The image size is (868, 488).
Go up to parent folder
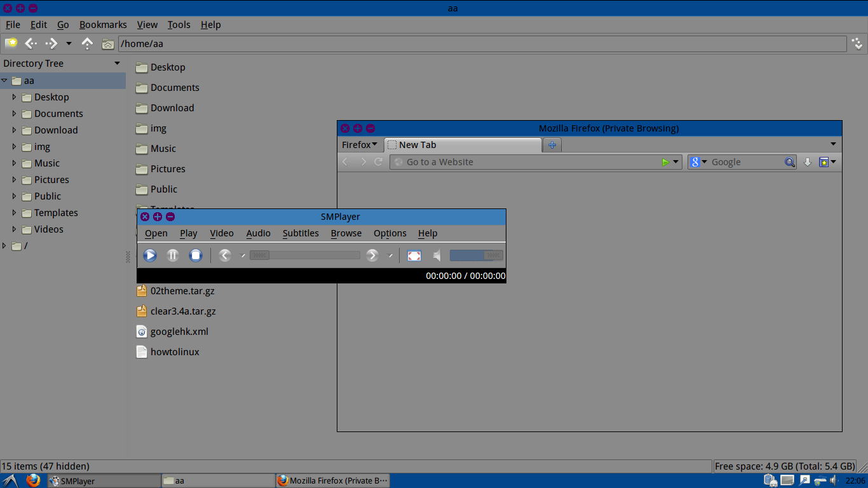tap(88, 43)
